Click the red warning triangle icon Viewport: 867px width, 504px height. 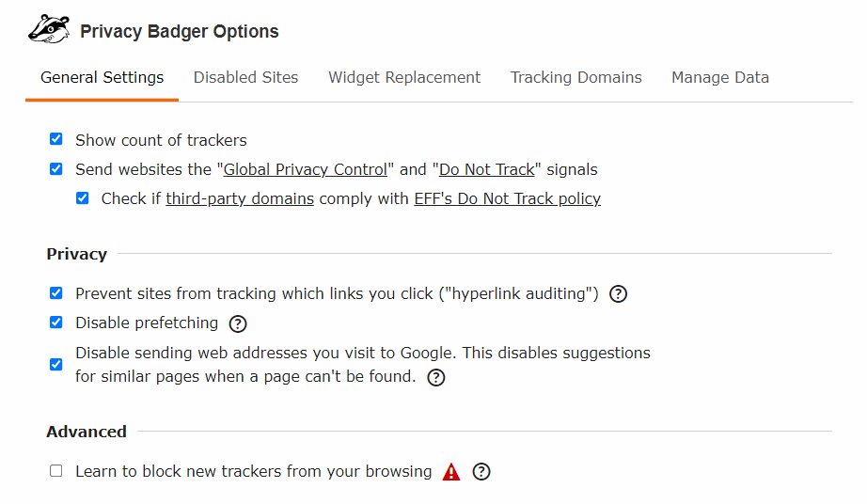[x=451, y=472]
